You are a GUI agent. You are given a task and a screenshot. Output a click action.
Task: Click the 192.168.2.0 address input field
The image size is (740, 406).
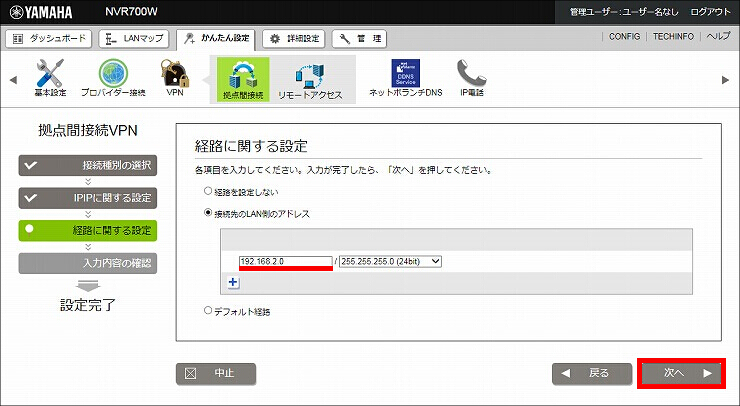[286, 261]
